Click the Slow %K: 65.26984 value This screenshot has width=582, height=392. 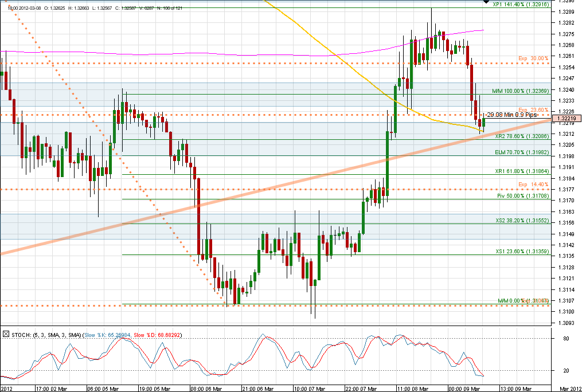108,335
